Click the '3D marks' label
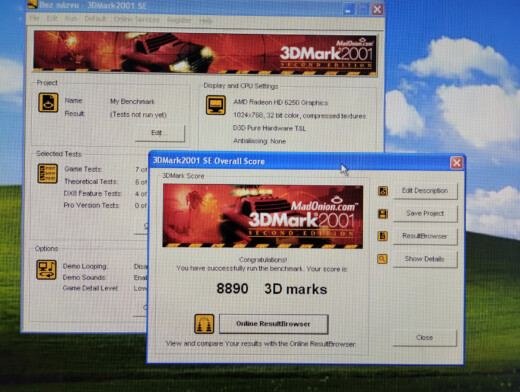The image size is (520, 392). point(296,289)
